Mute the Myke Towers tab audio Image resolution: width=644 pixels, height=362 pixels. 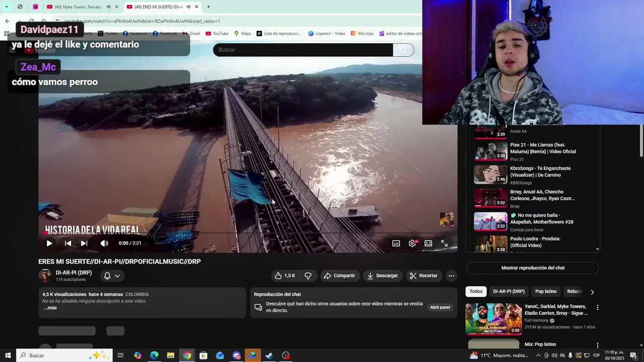(108, 7)
